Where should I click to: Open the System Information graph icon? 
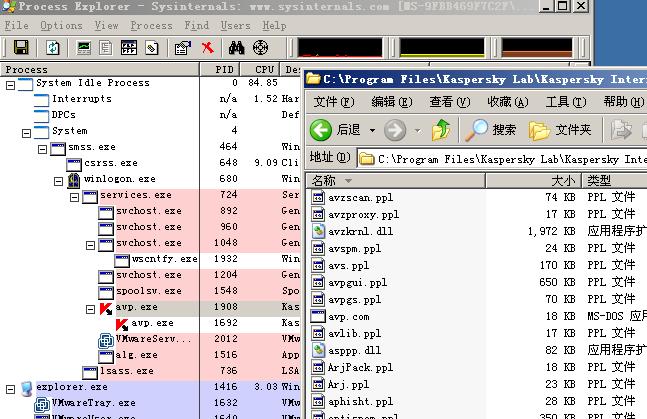pos(84,47)
